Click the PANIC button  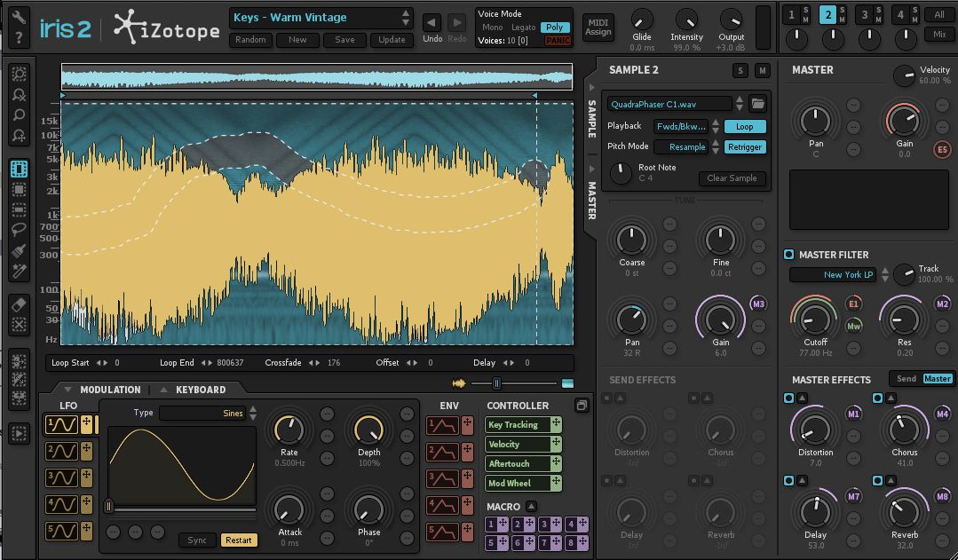[558, 41]
